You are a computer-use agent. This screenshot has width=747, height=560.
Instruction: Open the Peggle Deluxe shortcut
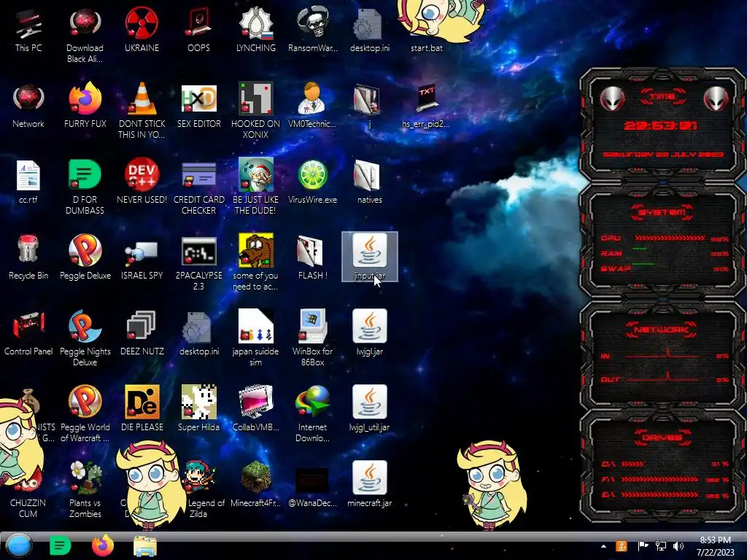[x=85, y=257]
